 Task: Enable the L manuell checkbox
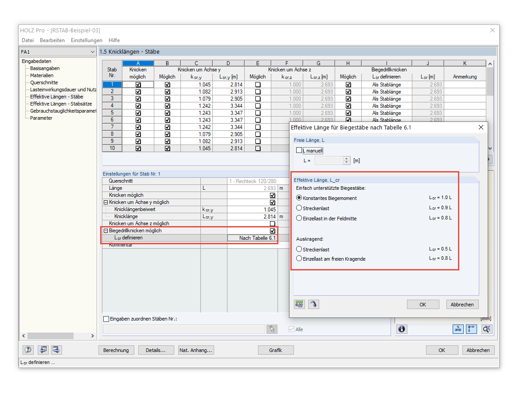(x=299, y=151)
